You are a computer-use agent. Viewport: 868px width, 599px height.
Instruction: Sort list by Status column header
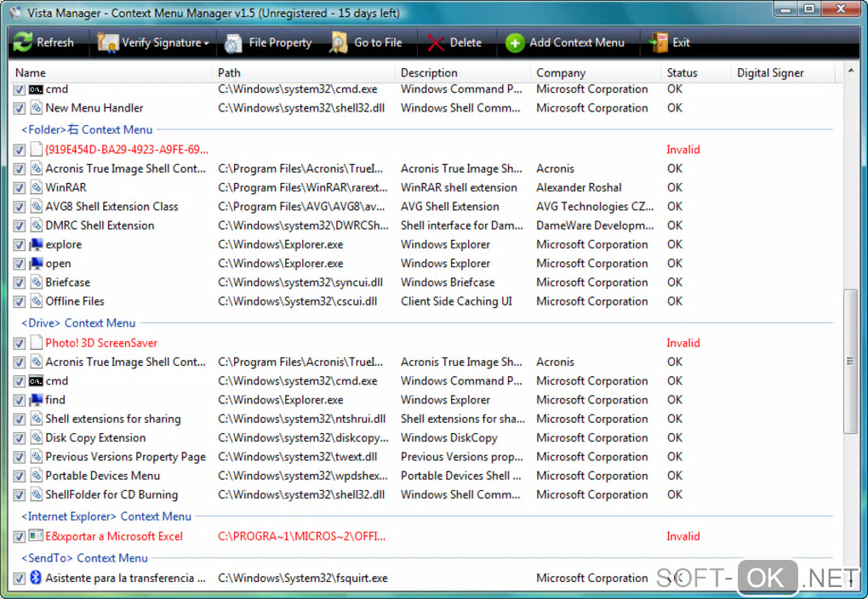pos(695,72)
